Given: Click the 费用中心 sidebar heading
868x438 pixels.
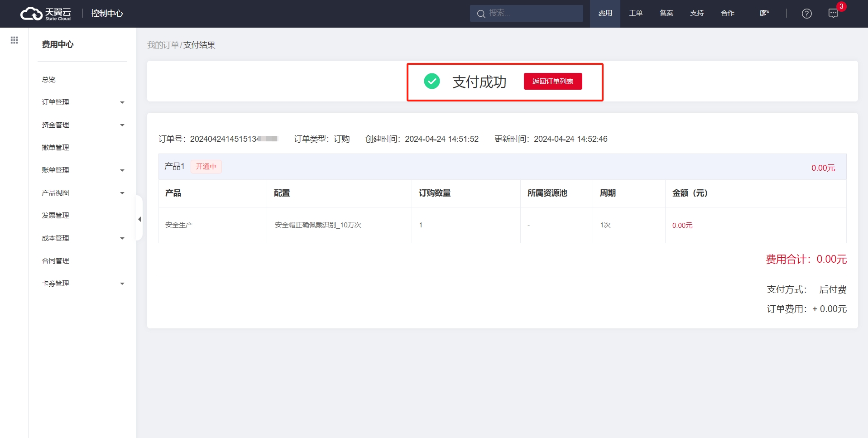Looking at the screenshot, I should coord(58,44).
